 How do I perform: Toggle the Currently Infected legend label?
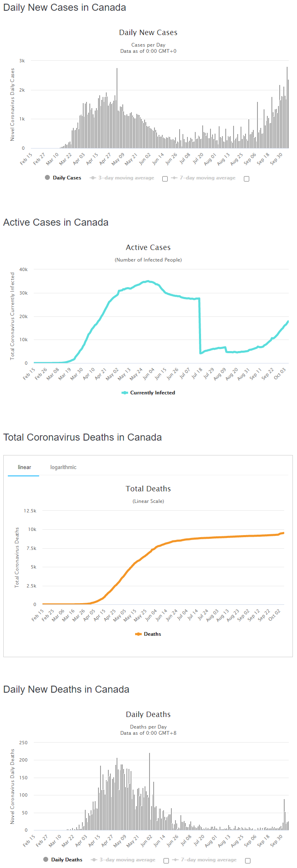coord(152,393)
